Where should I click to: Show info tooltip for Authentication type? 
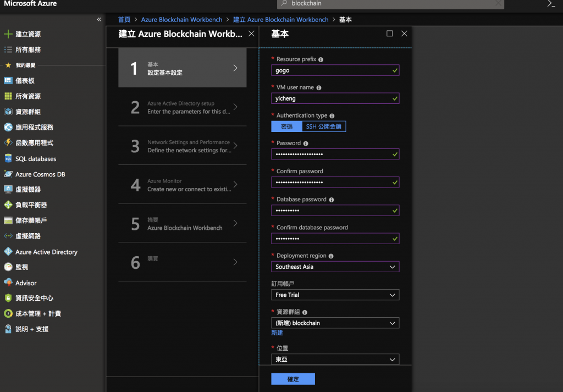coord(332,116)
